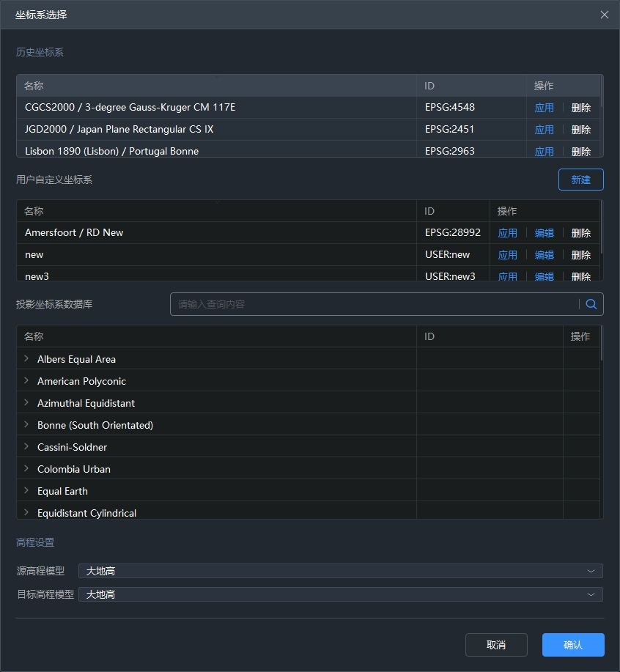Delete the Amersfoort / RD New entry
Image resolution: width=620 pixels, height=672 pixels.
580,233
